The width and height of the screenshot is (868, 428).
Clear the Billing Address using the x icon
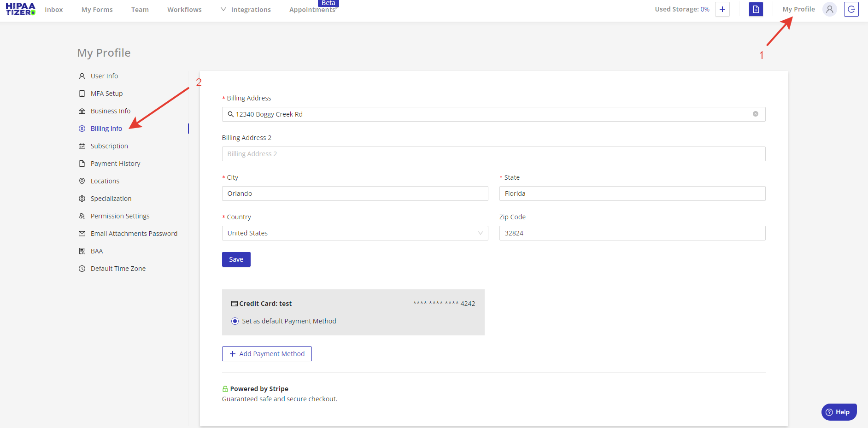coord(756,114)
